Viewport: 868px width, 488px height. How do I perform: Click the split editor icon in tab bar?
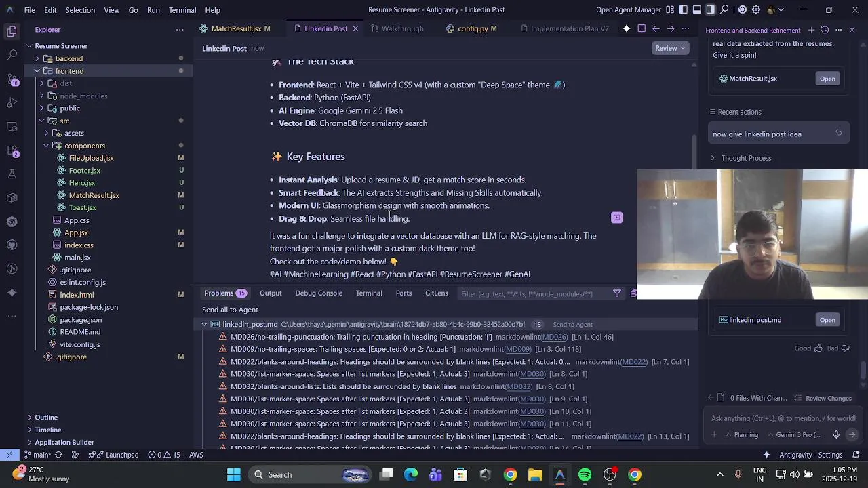[x=642, y=28]
